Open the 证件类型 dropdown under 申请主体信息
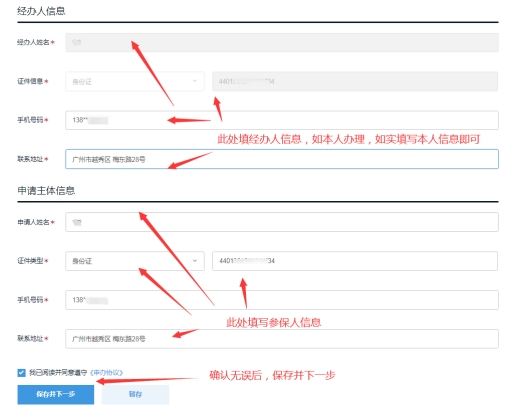The height and width of the screenshot is (409, 514). [x=135, y=261]
